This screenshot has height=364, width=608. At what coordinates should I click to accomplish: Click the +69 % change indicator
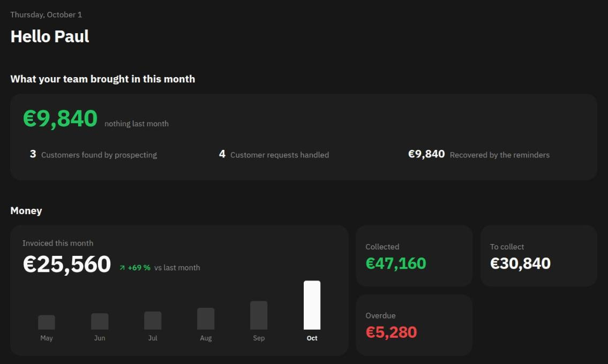pyautogui.click(x=139, y=268)
